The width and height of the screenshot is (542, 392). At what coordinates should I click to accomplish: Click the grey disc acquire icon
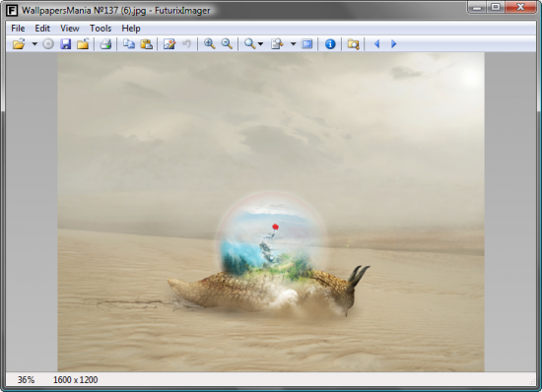(x=48, y=44)
